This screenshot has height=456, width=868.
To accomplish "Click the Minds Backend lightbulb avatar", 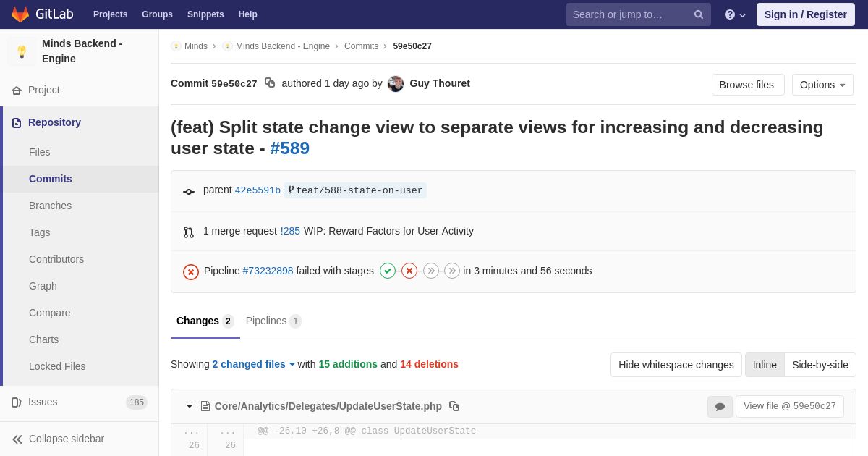I will [x=22, y=51].
